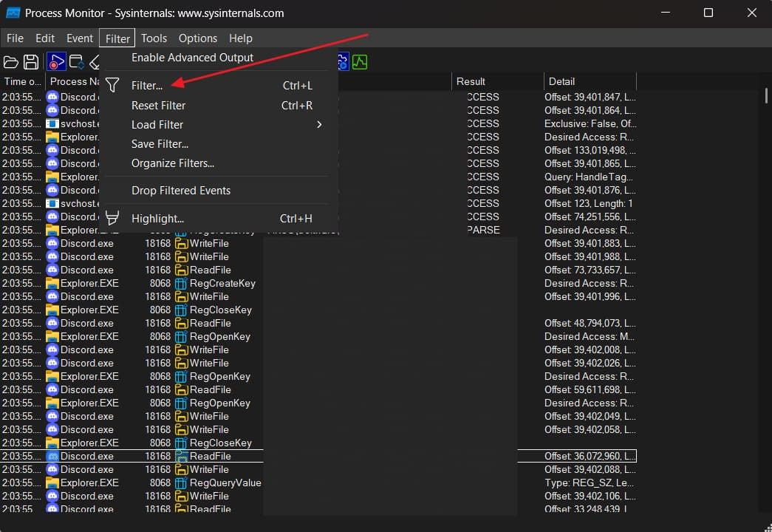Click the Open file toolbar icon
772x532 pixels.
coord(11,62)
